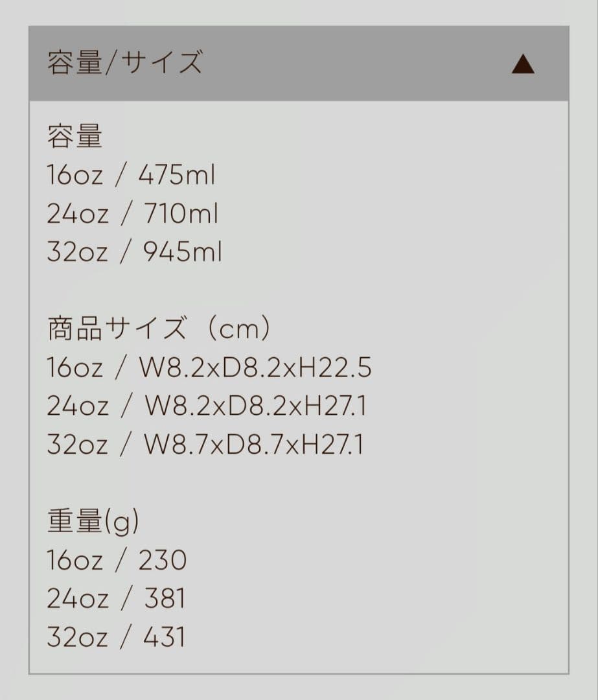Select the 710ml capacity value
598x700 pixels.
tap(179, 213)
